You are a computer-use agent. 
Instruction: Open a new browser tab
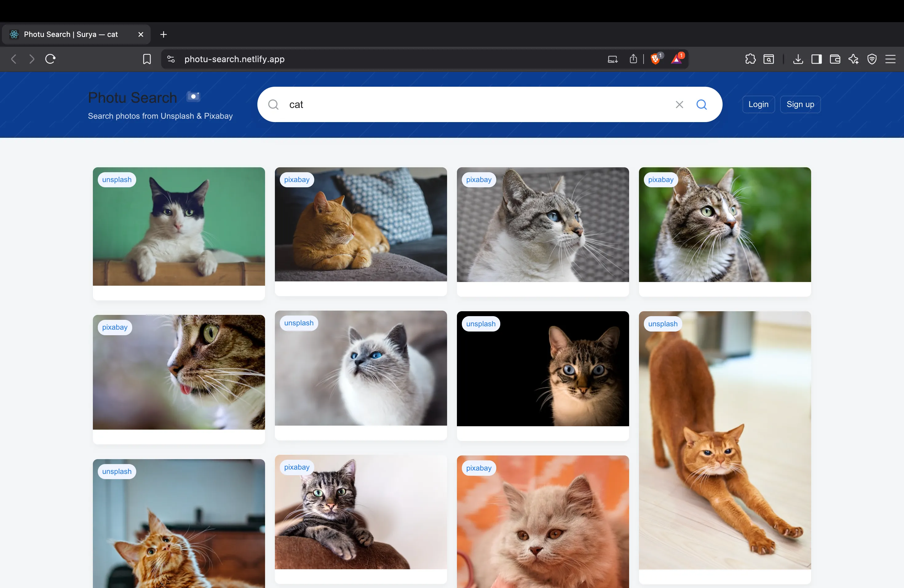[x=163, y=34]
